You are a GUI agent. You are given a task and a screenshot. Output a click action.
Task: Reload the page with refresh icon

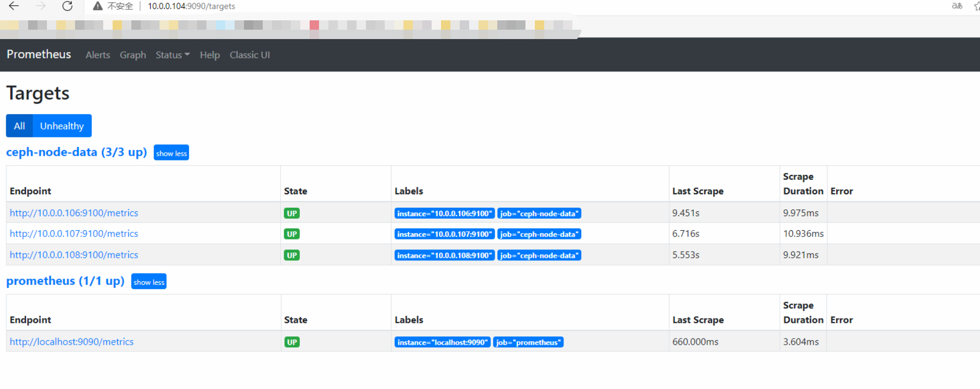coord(67,6)
